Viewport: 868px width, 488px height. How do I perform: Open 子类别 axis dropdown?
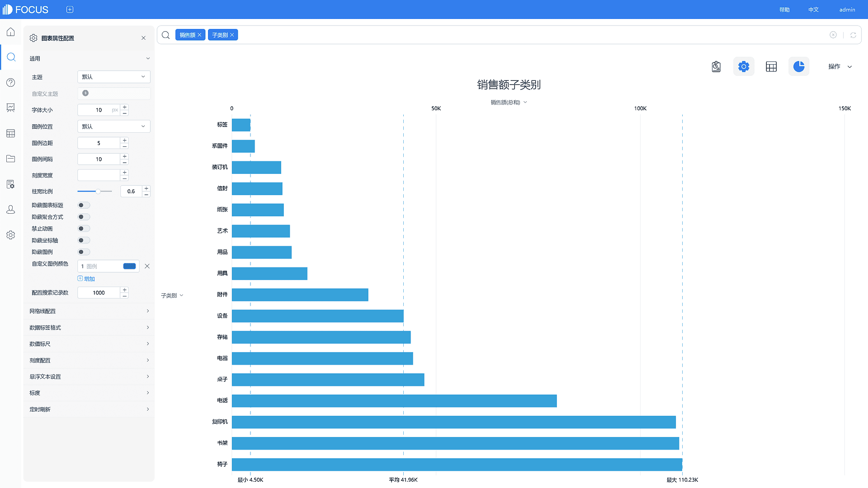pyautogui.click(x=172, y=296)
